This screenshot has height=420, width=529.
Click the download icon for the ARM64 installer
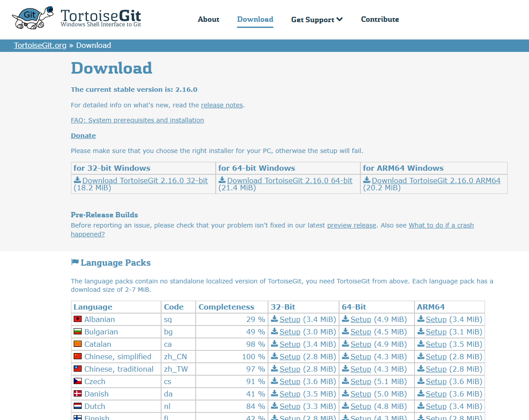[x=367, y=180]
